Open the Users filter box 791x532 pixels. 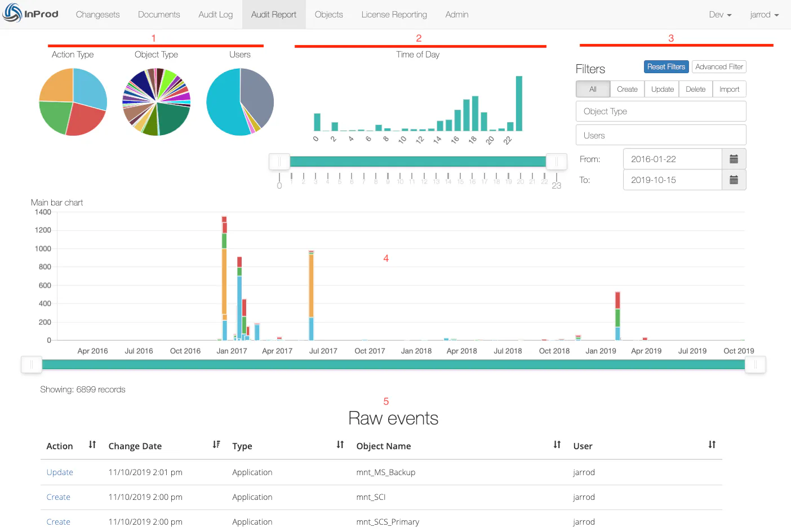tap(661, 135)
